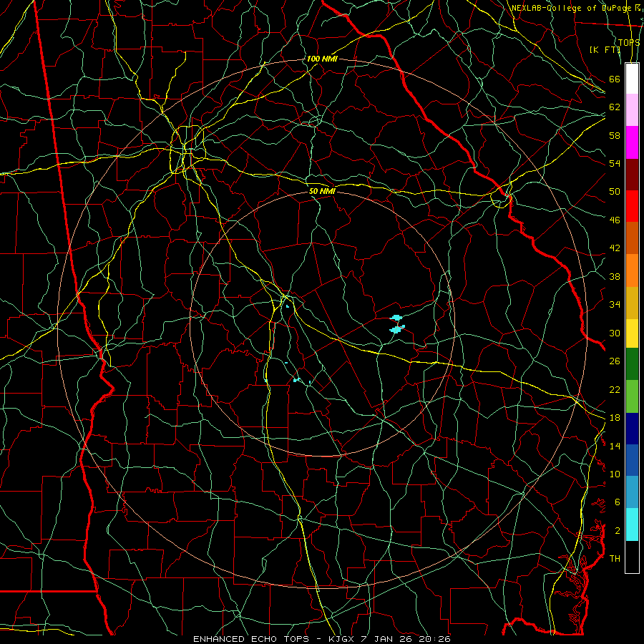Screen dimensions: 644x644
Task: Click the cyan 2 kft legend swatch
Action: click(x=632, y=525)
